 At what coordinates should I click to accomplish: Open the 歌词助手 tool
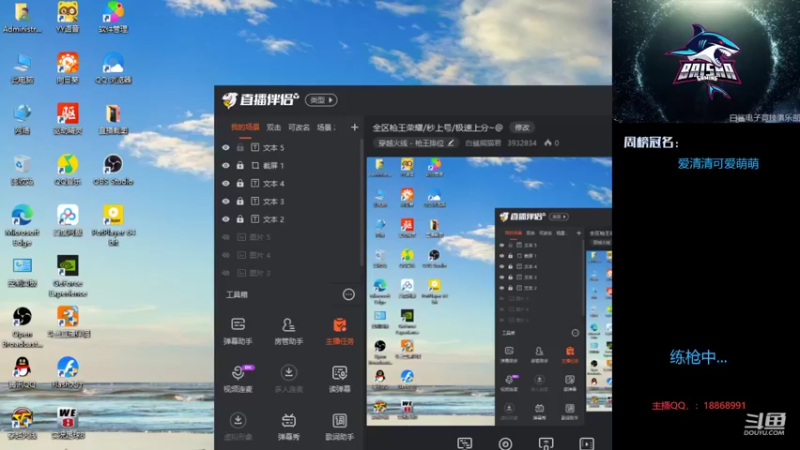coord(340,426)
